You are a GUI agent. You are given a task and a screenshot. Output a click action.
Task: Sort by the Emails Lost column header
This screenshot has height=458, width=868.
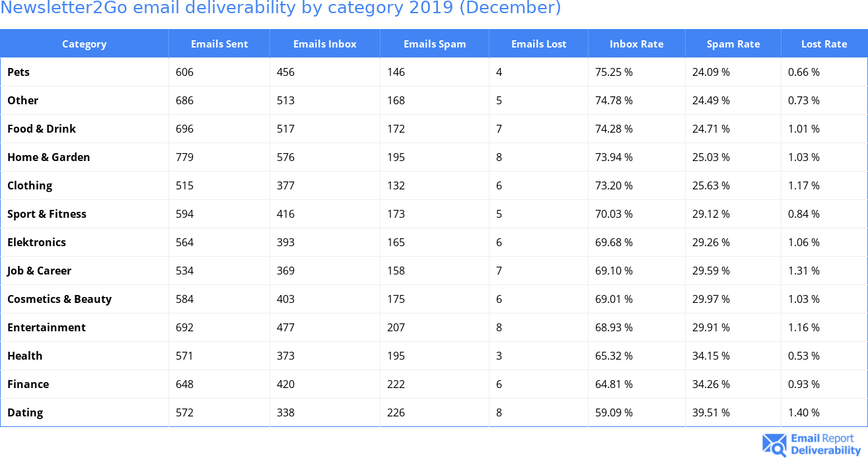pos(538,44)
